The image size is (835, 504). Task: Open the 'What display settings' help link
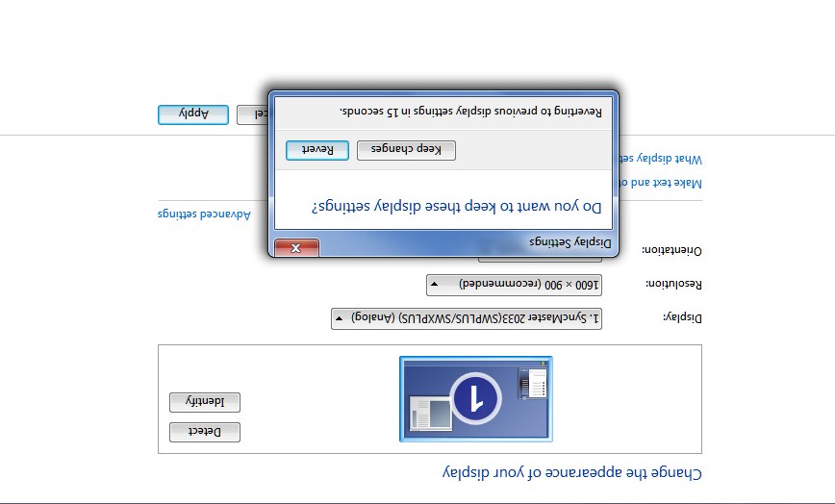click(x=659, y=159)
